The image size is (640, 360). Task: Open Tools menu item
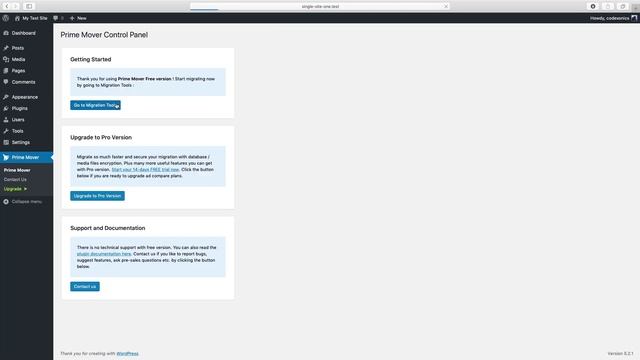(18, 131)
